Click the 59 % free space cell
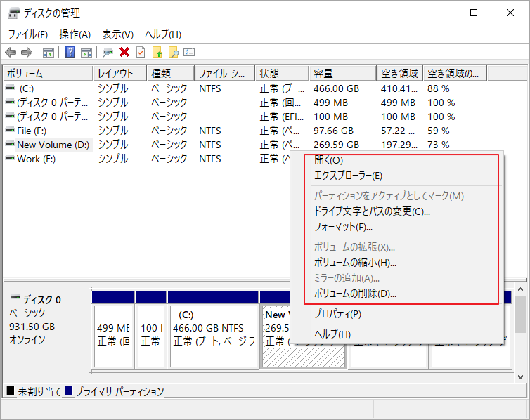Screen dimensions: 530x420 439,131
